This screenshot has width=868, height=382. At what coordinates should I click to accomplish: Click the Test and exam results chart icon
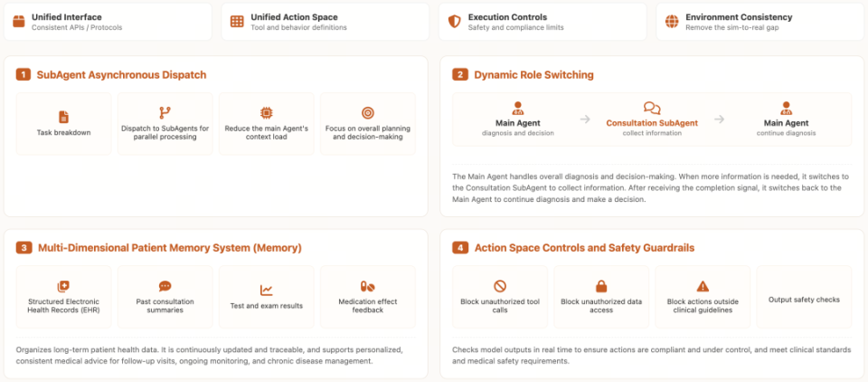pyautogui.click(x=266, y=290)
